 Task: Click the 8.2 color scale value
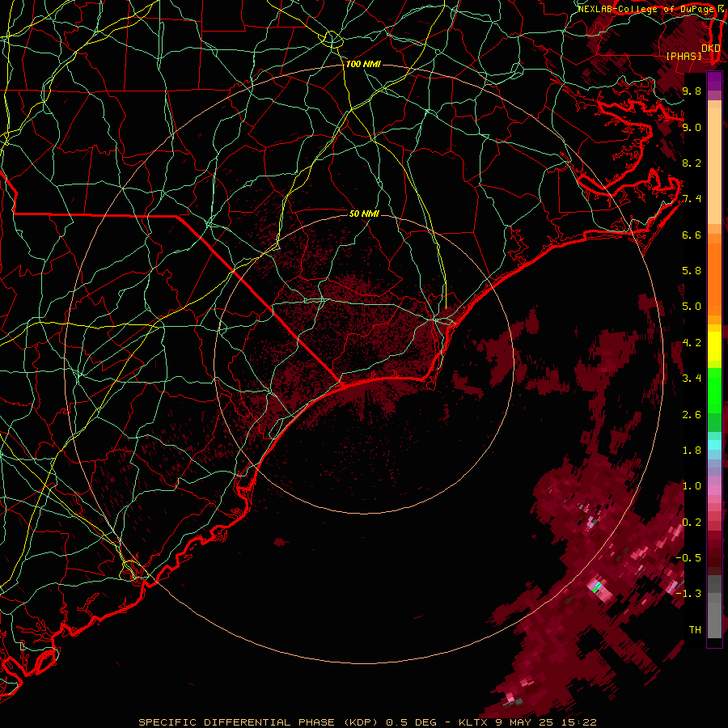(x=692, y=163)
